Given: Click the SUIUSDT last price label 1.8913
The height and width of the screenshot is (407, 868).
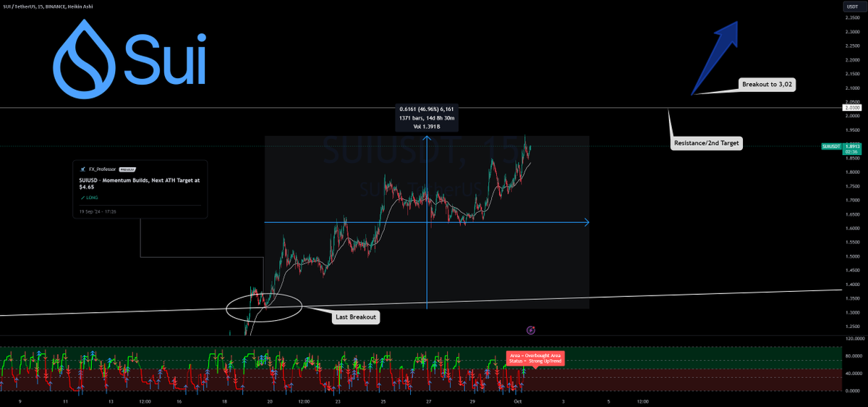Looking at the screenshot, I should 854,146.
